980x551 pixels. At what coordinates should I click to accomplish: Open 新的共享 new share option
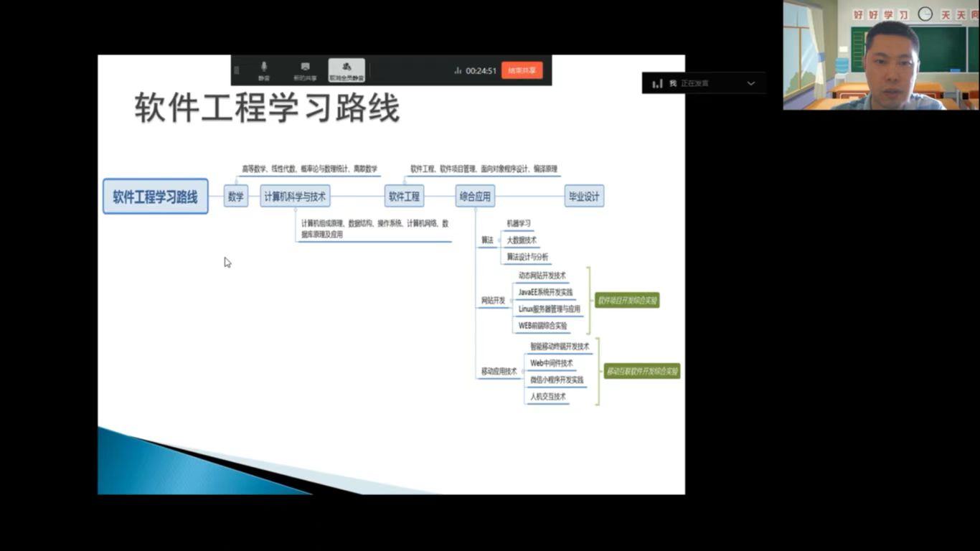(x=305, y=70)
